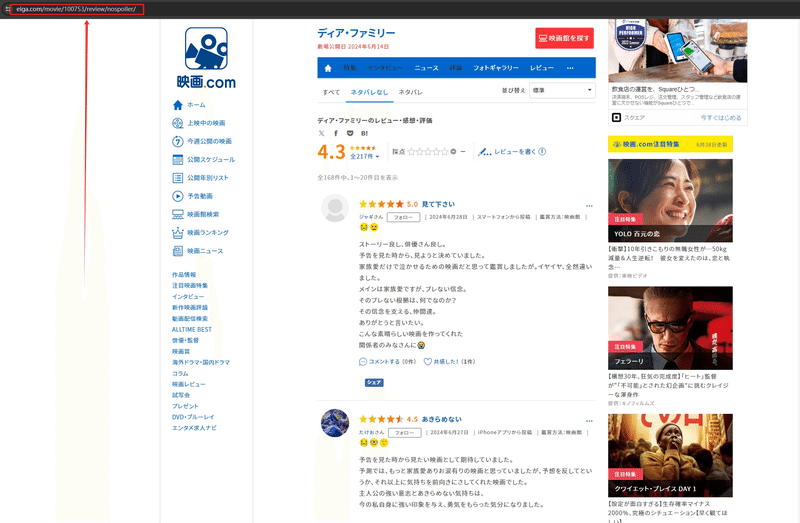800x523 pixels.
Task: Open the ⋯ more menu in blue bar
Action: [x=570, y=68]
